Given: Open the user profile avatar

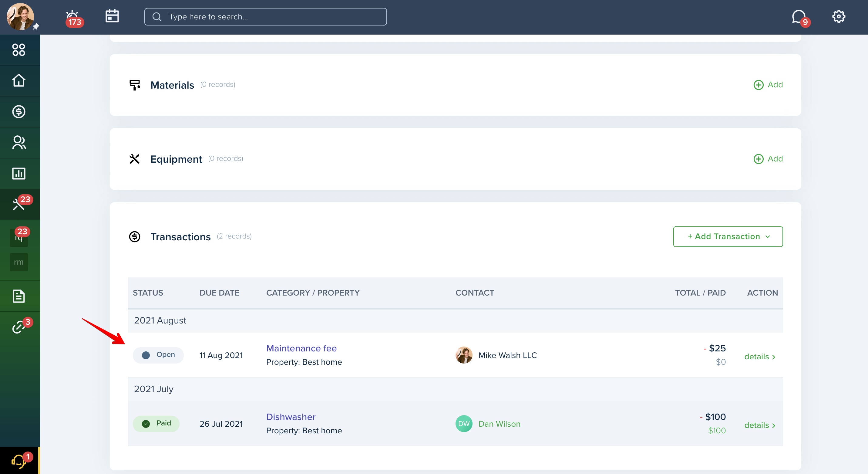Looking at the screenshot, I should (20, 17).
